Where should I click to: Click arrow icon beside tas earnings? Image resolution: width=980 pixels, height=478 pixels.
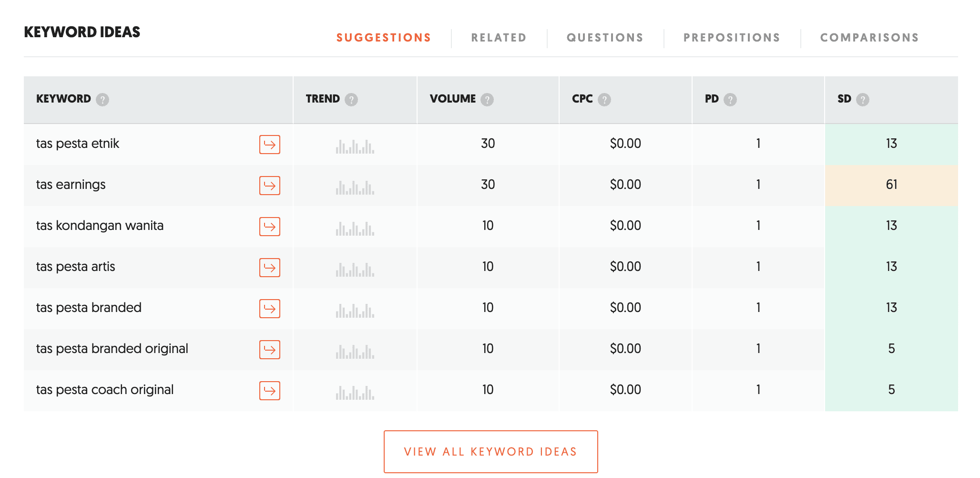[270, 186]
